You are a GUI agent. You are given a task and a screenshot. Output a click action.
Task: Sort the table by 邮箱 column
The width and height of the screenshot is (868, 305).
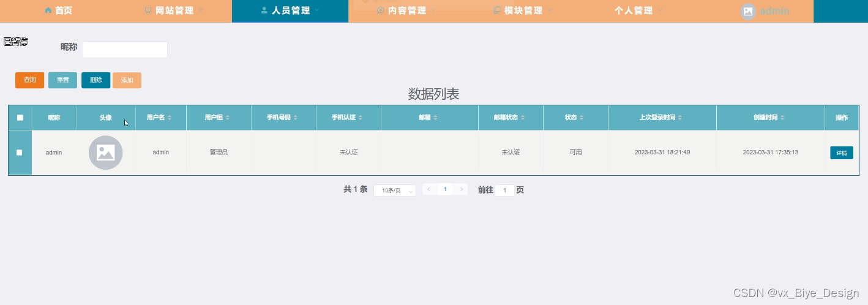tap(436, 118)
